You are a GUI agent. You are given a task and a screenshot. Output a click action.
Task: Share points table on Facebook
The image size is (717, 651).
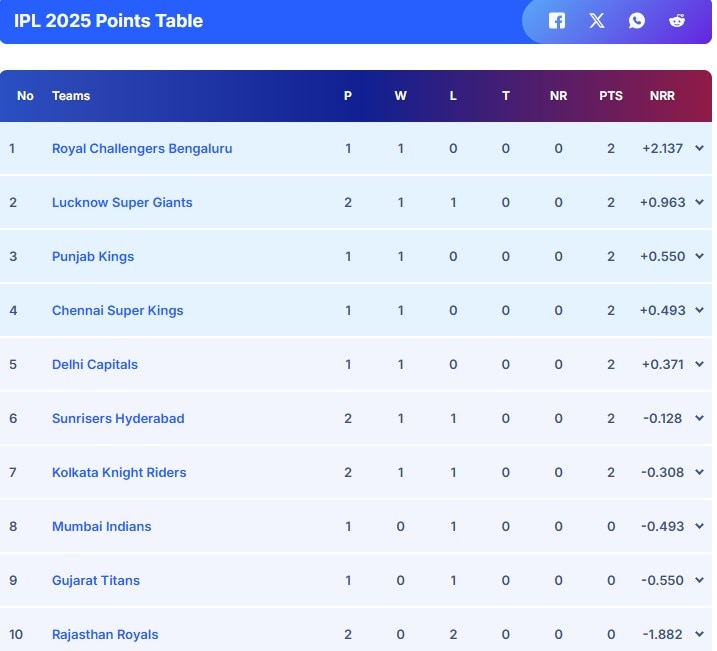pyautogui.click(x=557, y=20)
